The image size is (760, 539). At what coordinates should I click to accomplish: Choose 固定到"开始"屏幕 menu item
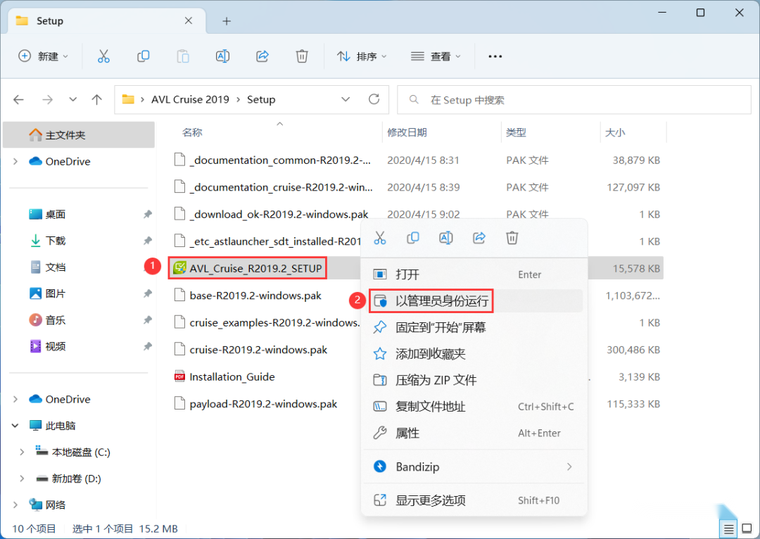(474, 327)
